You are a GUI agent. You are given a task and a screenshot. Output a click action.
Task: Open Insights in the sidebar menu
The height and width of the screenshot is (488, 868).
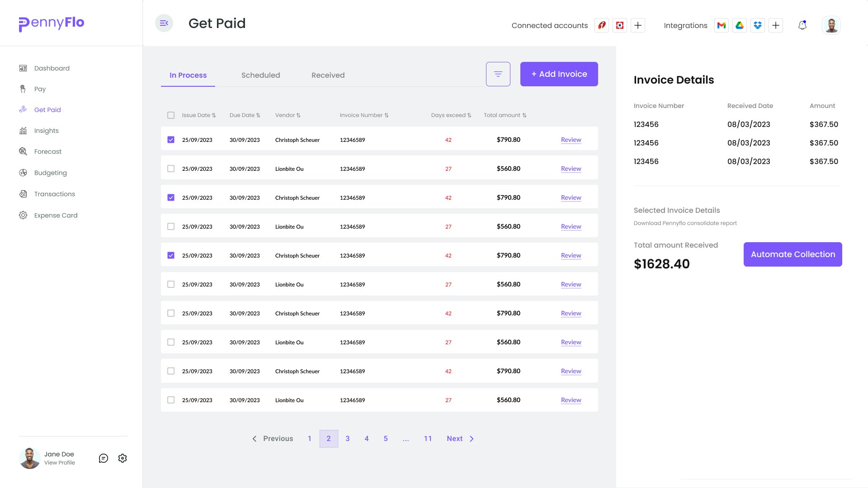46,131
